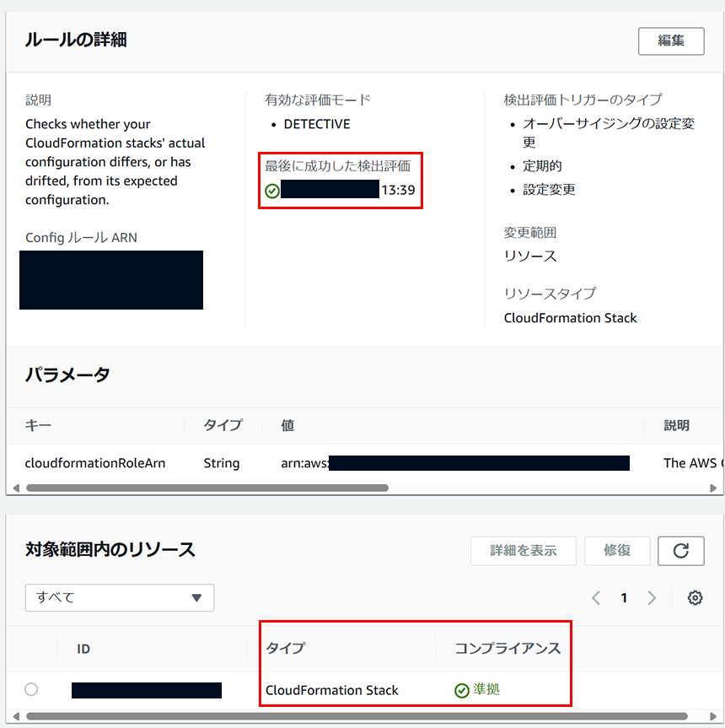
Task: Click the 設定変更 trigger type entry
Action: point(549,190)
